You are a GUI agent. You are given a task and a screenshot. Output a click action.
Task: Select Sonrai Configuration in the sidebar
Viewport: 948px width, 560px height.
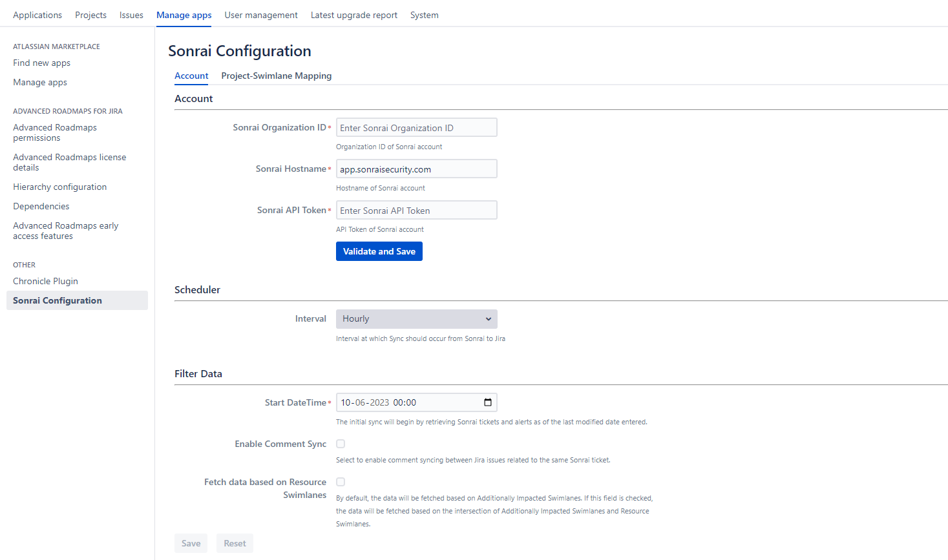point(77,300)
